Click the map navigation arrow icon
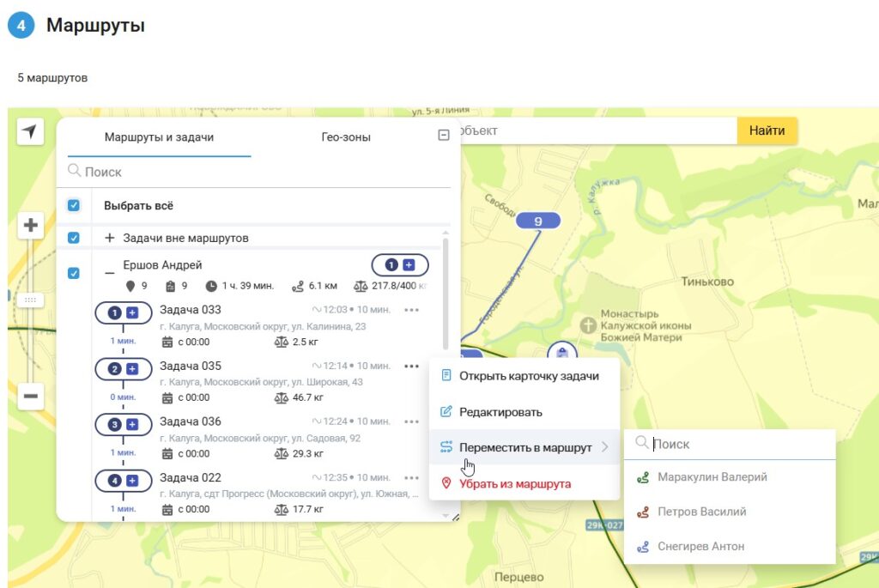Screen dimensions: 879x588 tap(30, 131)
